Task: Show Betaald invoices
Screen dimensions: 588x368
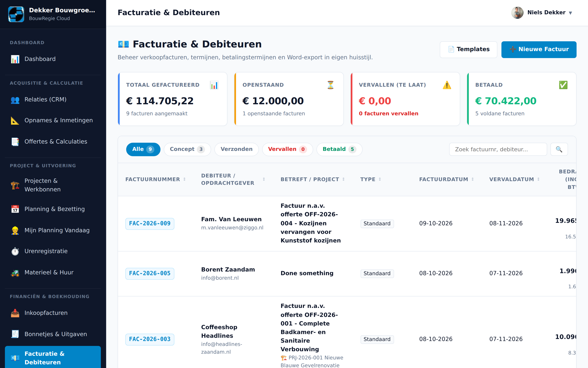Action: click(x=339, y=149)
